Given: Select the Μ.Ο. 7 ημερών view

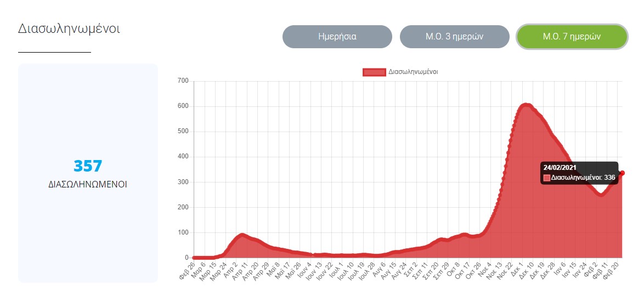Looking at the screenshot, I should point(572,37).
